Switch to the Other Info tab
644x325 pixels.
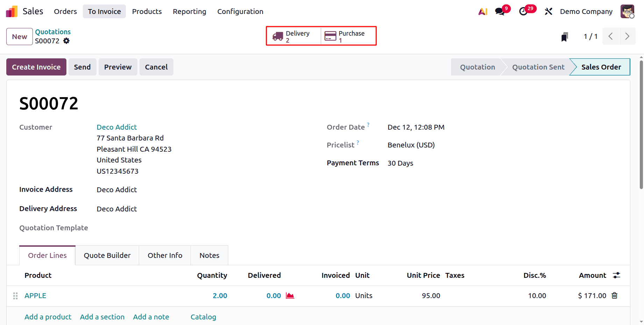pyautogui.click(x=165, y=255)
